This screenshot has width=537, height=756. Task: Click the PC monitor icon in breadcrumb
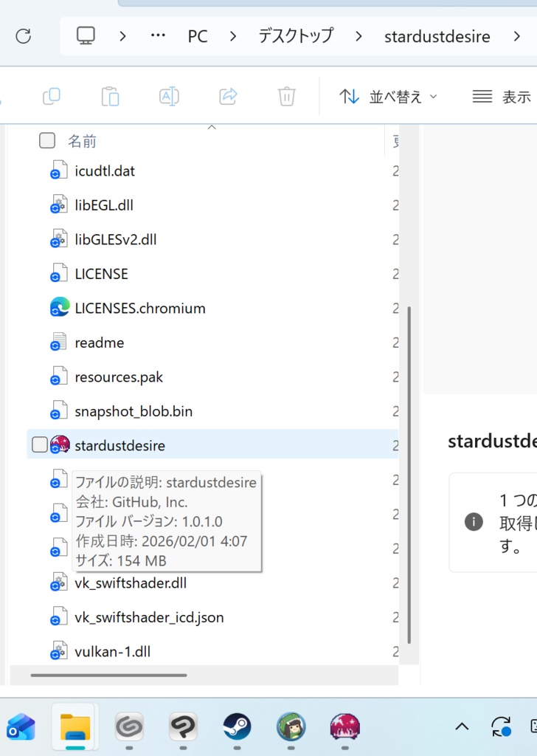coord(86,35)
